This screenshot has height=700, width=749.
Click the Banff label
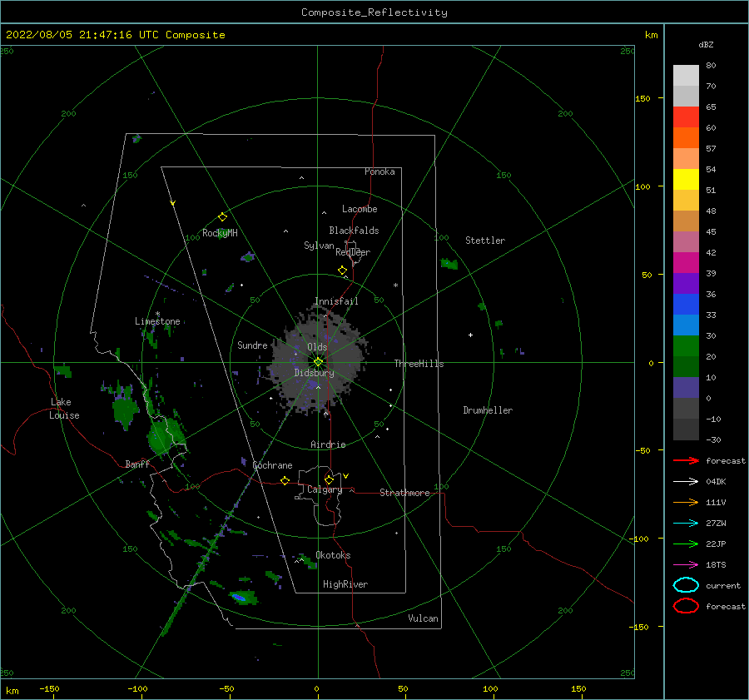click(137, 464)
